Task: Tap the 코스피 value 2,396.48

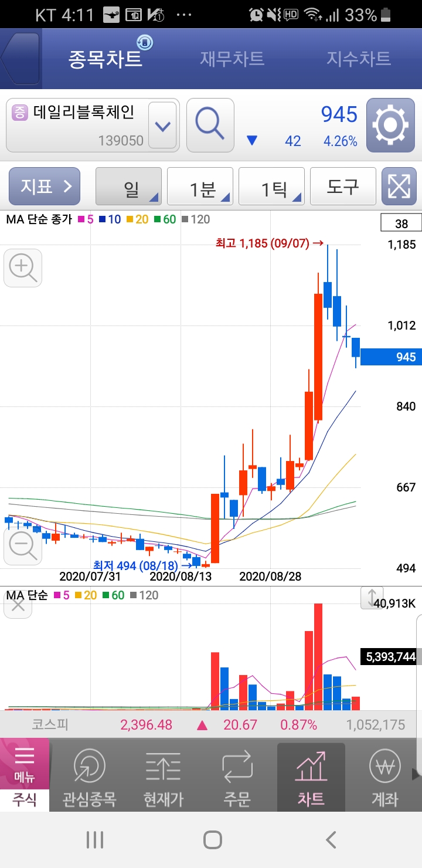Action: click(x=147, y=725)
